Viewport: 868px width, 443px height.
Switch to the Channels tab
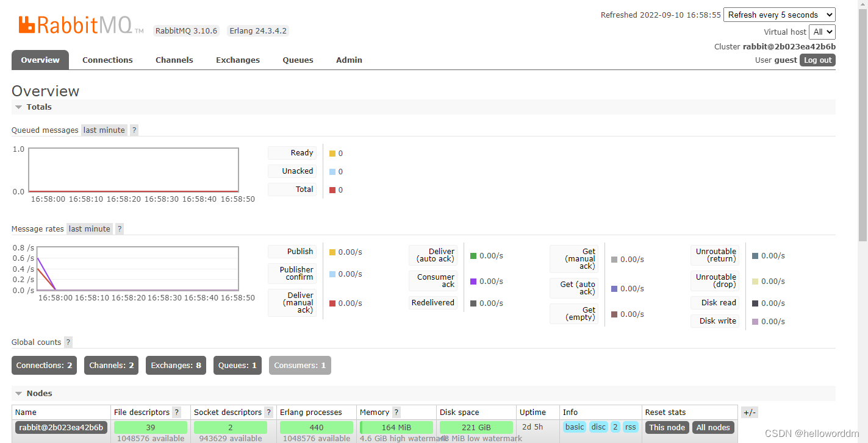pyautogui.click(x=174, y=60)
